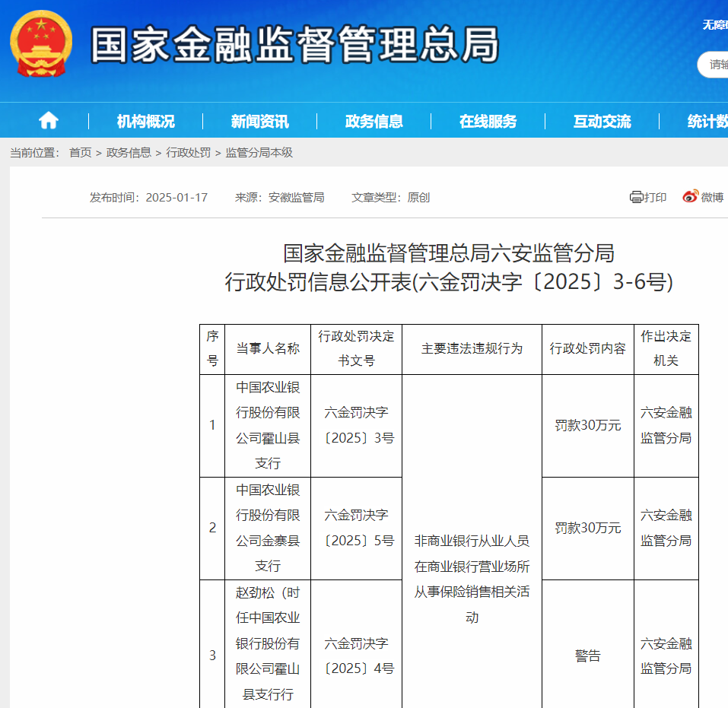728x708 pixels.
Task: Click the 主要违法违规行为 column header
Action: [x=472, y=348]
